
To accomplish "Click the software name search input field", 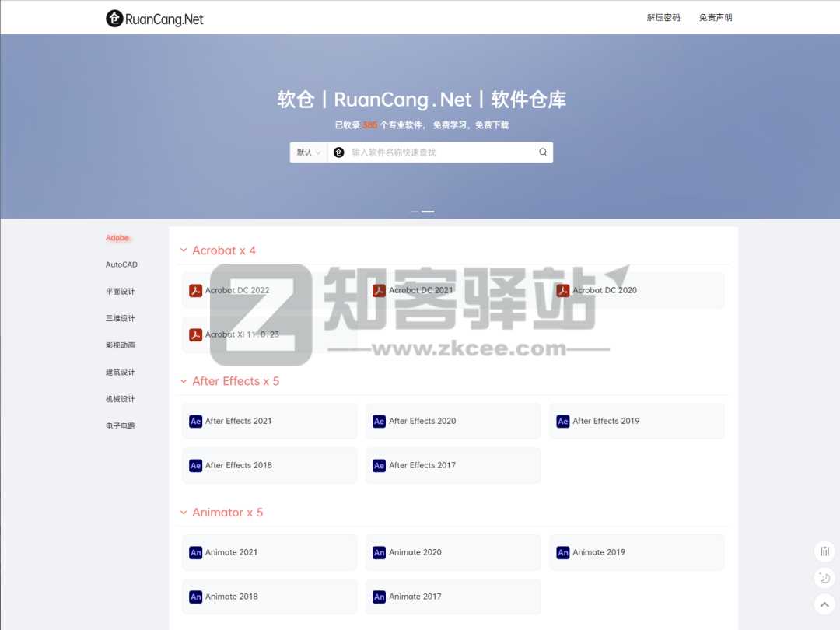I will click(439, 152).
